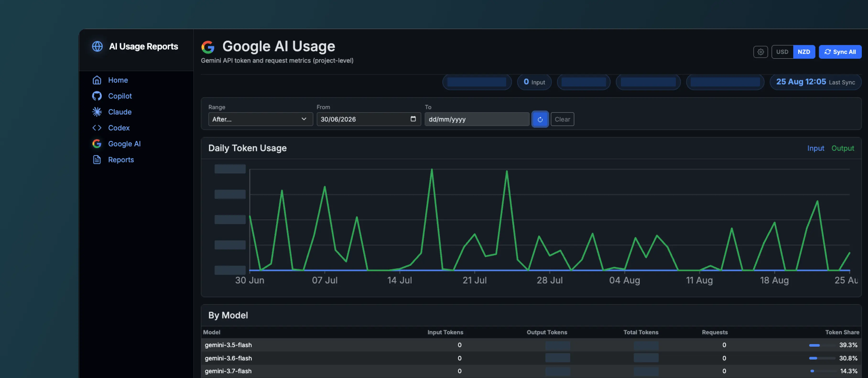Viewport: 868px width, 378px height.
Task: Open the Claude page from the sidebar
Action: 120,112
